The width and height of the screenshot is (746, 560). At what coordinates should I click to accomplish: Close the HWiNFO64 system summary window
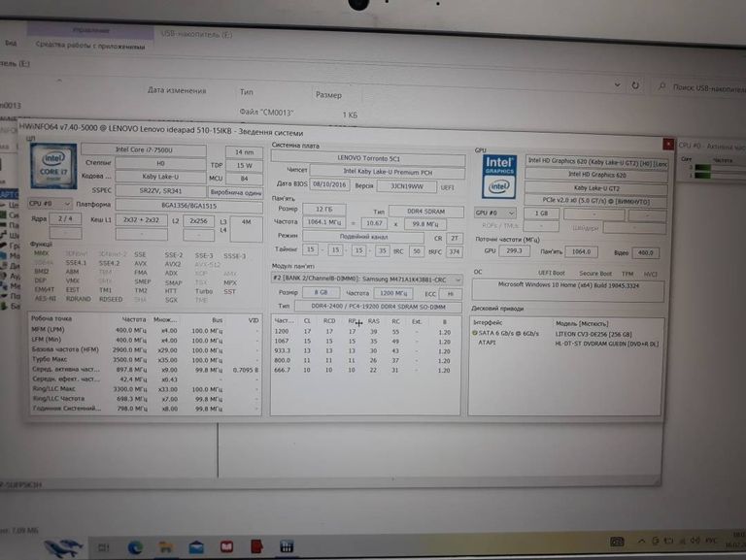tap(667, 143)
